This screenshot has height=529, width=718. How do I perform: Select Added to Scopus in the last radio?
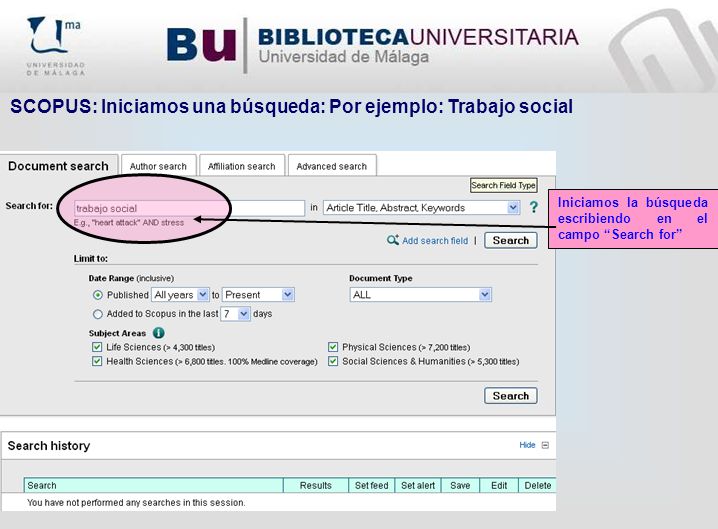(x=98, y=314)
